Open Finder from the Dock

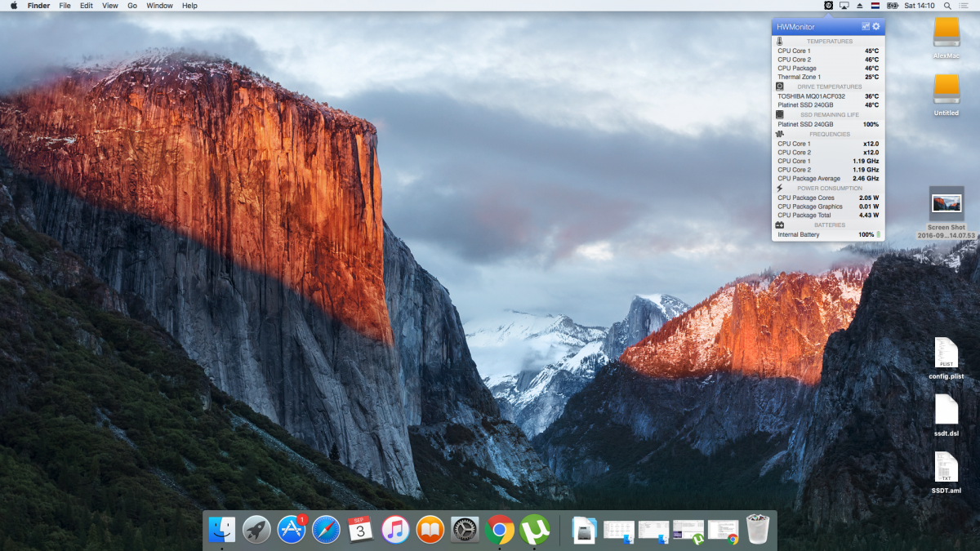(221, 529)
